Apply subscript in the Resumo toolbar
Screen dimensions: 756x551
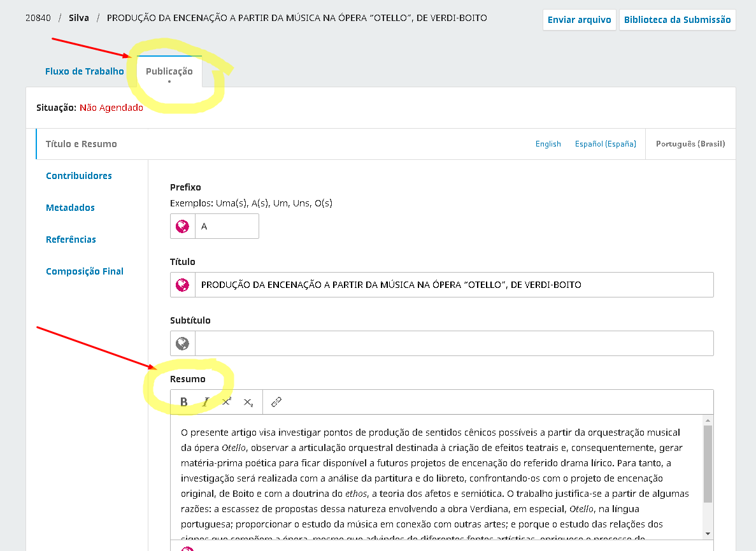pos(248,402)
